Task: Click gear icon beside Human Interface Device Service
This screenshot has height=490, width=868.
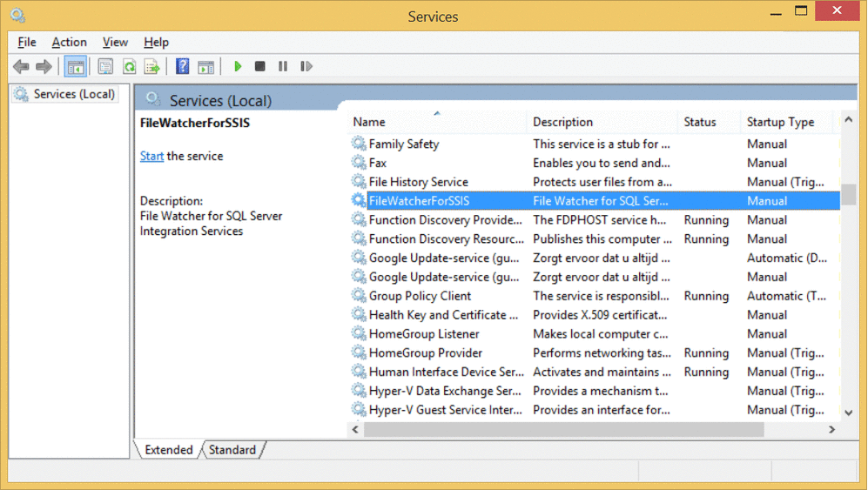Action: tap(359, 372)
